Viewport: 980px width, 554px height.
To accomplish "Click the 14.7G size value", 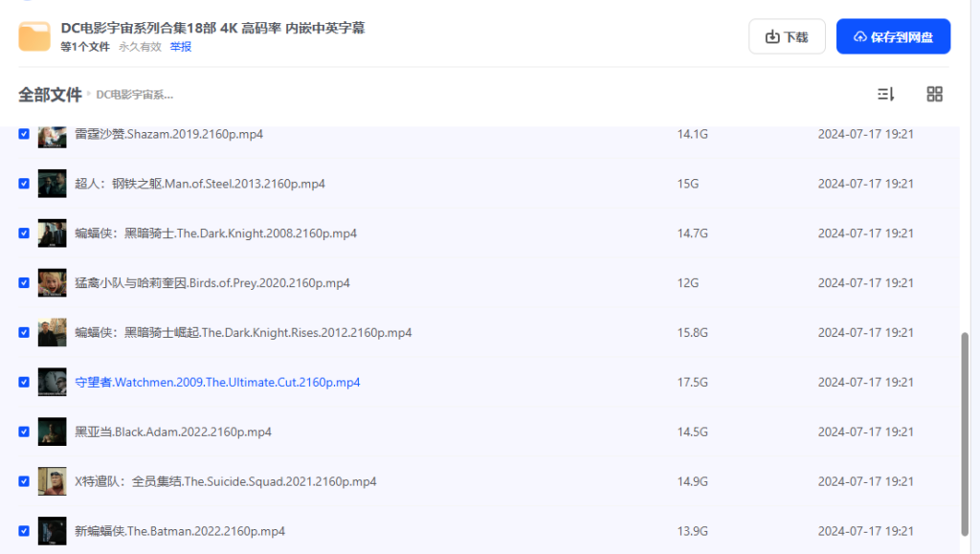I will click(693, 233).
